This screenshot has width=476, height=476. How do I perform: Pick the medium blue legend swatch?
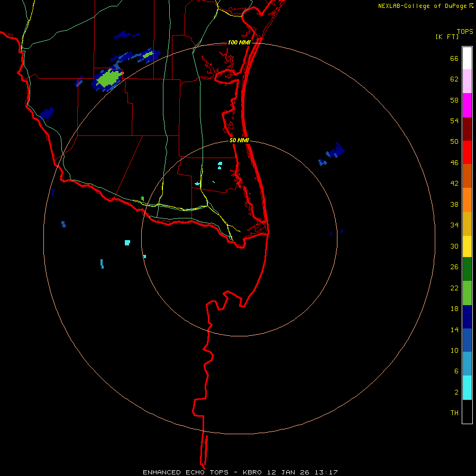click(467, 340)
